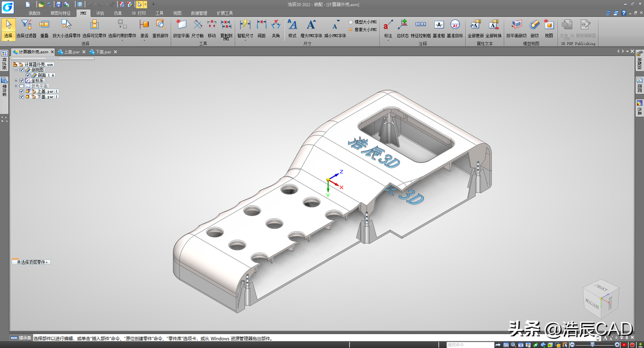Select the 按平面剖切 section by plane tool
The image size is (644, 348).
coord(516,25)
